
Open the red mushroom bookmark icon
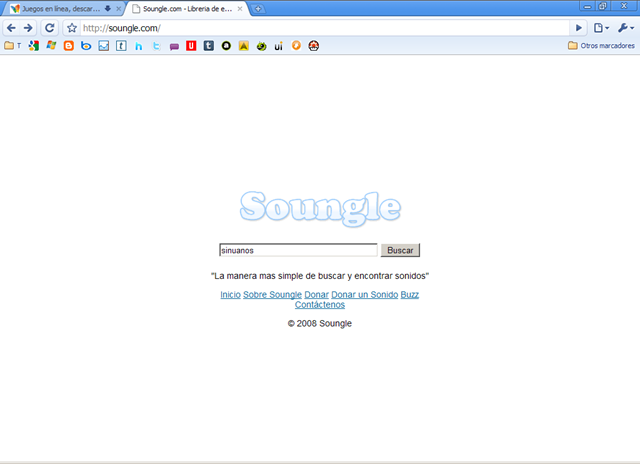pyautogui.click(x=313, y=46)
